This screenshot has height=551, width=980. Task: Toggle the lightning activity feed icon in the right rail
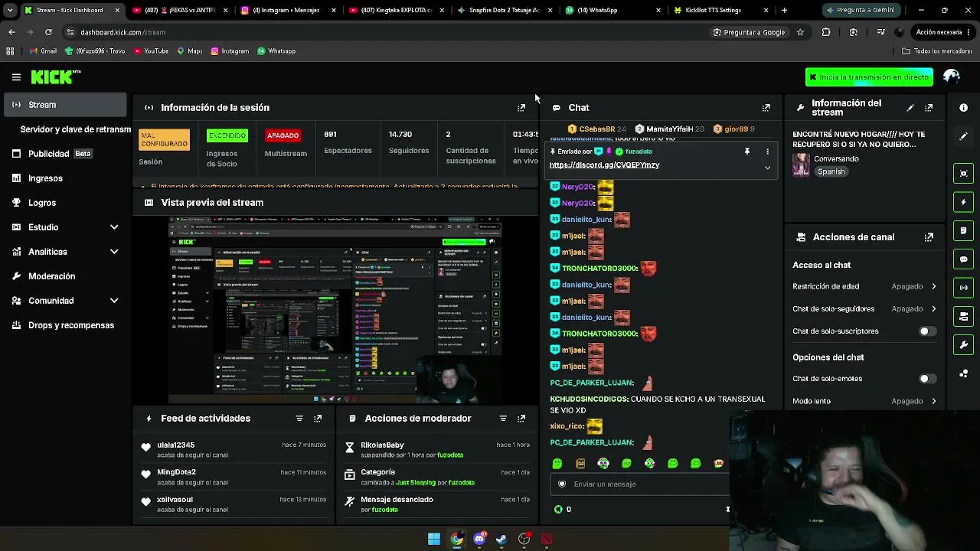(963, 202)
